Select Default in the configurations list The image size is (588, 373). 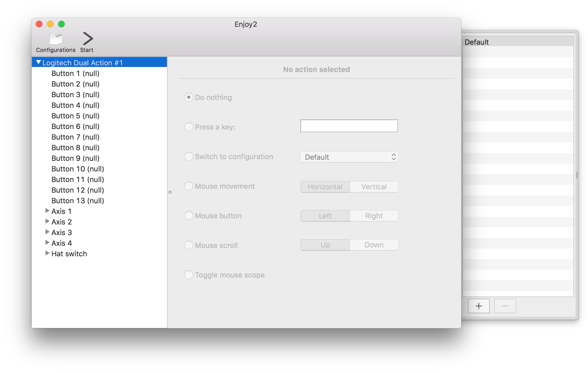tap(518, 42)
